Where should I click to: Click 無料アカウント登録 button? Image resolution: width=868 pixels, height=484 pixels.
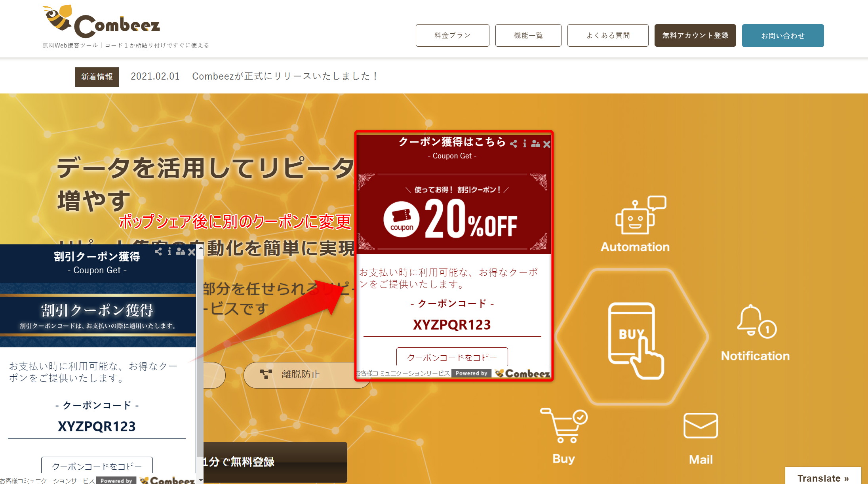695,36
